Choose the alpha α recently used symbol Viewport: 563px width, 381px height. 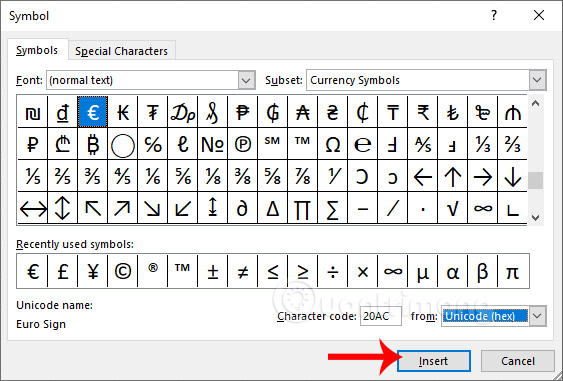tap(452, 271)
